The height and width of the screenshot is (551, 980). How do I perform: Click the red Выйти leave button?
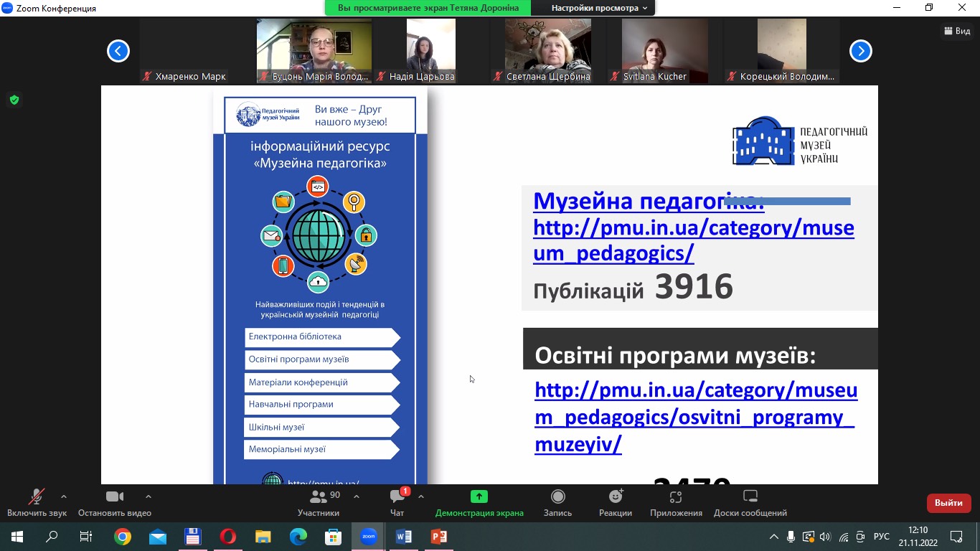[948, 503]
